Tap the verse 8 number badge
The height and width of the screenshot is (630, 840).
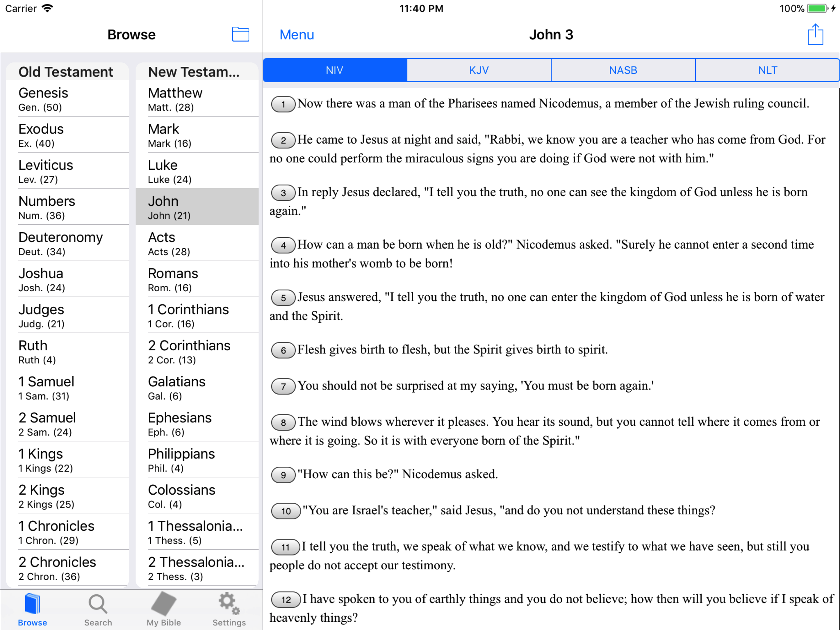[x=283, y=422]
